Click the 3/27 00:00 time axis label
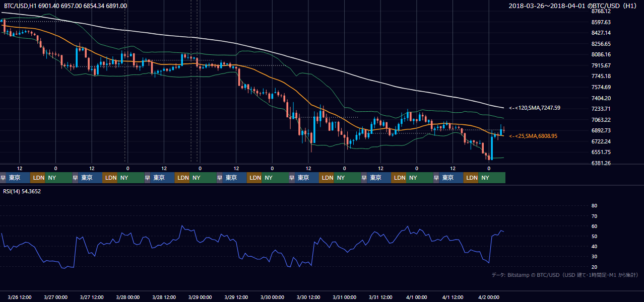The height and width of the screenshot is (302, 644). [x=55, y=297]
